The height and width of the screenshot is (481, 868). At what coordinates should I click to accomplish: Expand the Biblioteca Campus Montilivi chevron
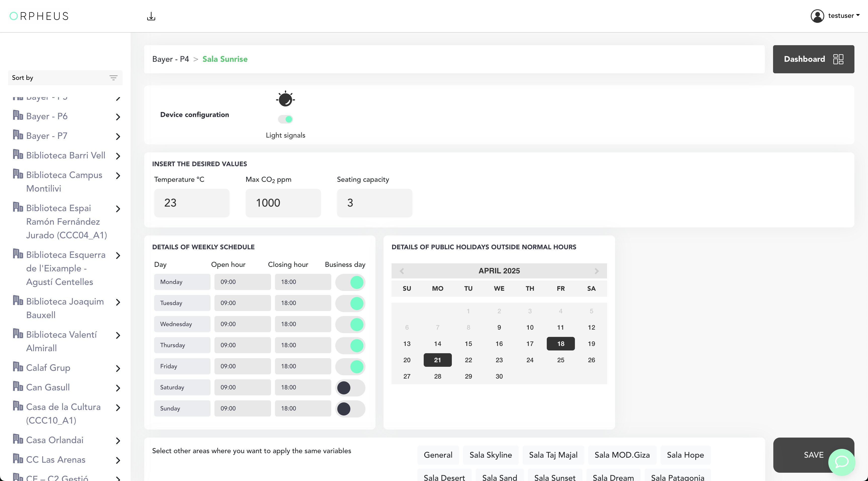click(118, 175)
